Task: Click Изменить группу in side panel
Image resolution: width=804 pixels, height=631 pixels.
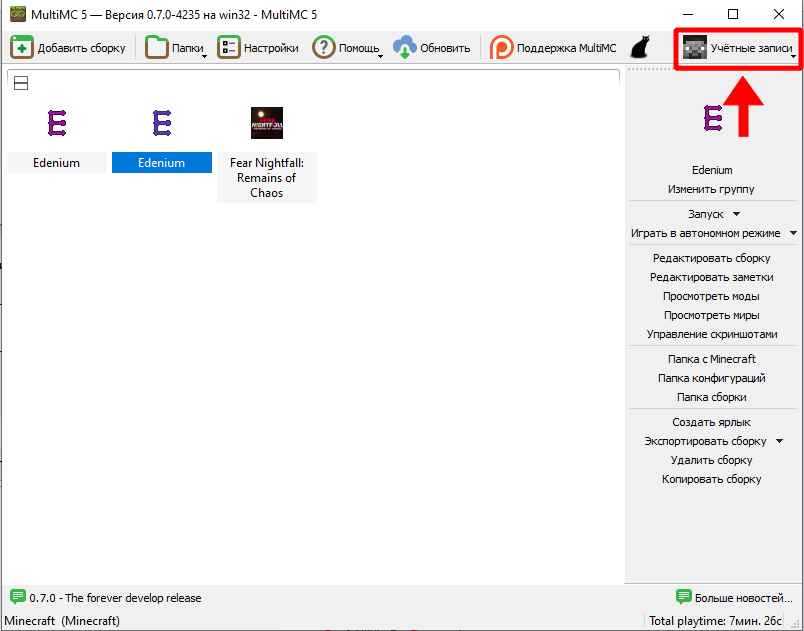Action: 711,189
